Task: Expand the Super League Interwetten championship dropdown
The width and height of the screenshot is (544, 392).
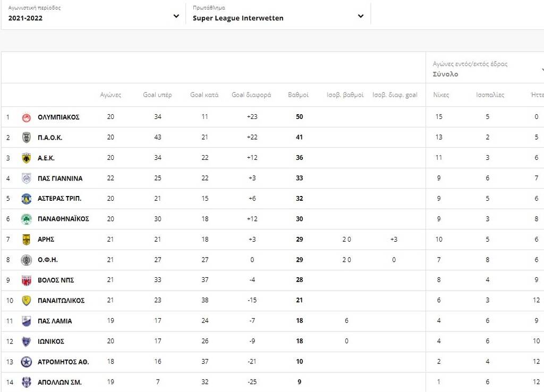Action: pos(278,15)
